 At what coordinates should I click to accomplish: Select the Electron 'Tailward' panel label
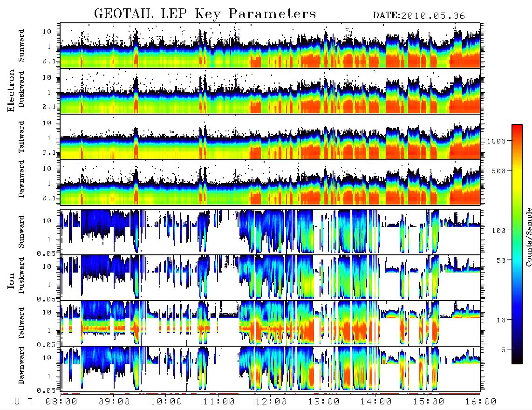click(21, 137)
